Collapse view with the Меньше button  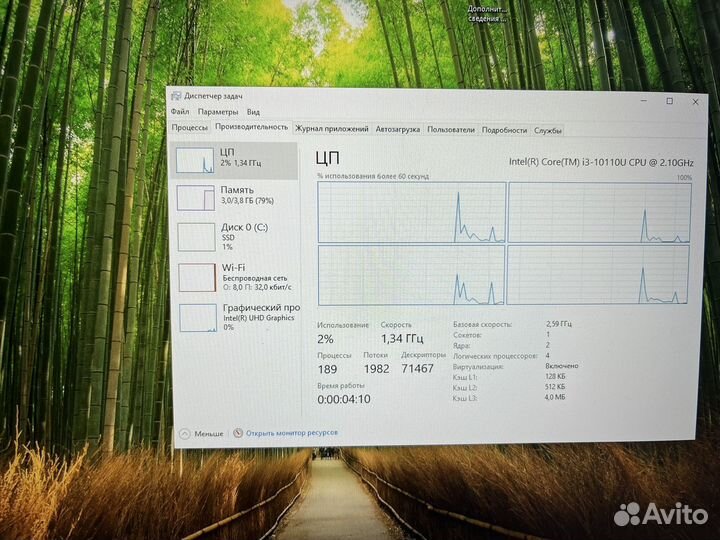(x=202, y=433)
